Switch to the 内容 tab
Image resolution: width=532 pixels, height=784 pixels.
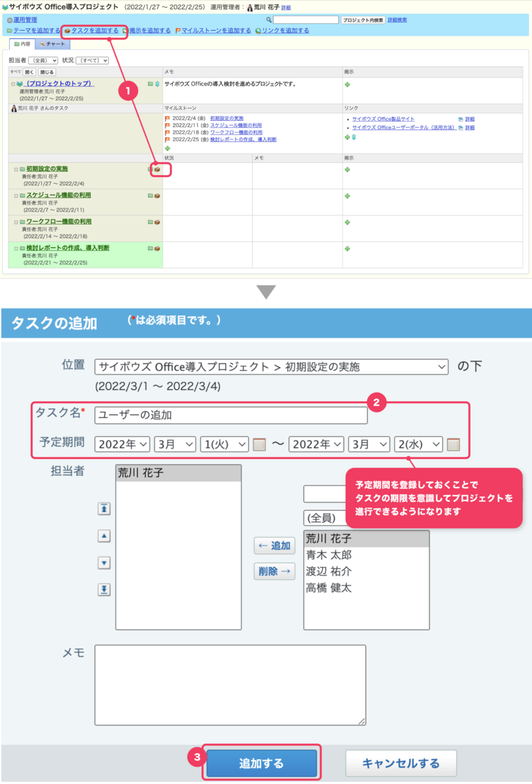(x=22, y=44)
